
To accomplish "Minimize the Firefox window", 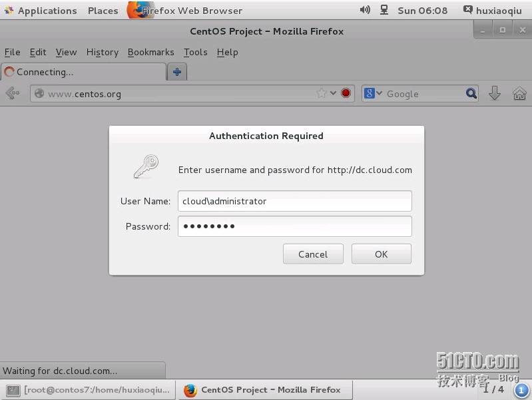I will coord(483,31).
